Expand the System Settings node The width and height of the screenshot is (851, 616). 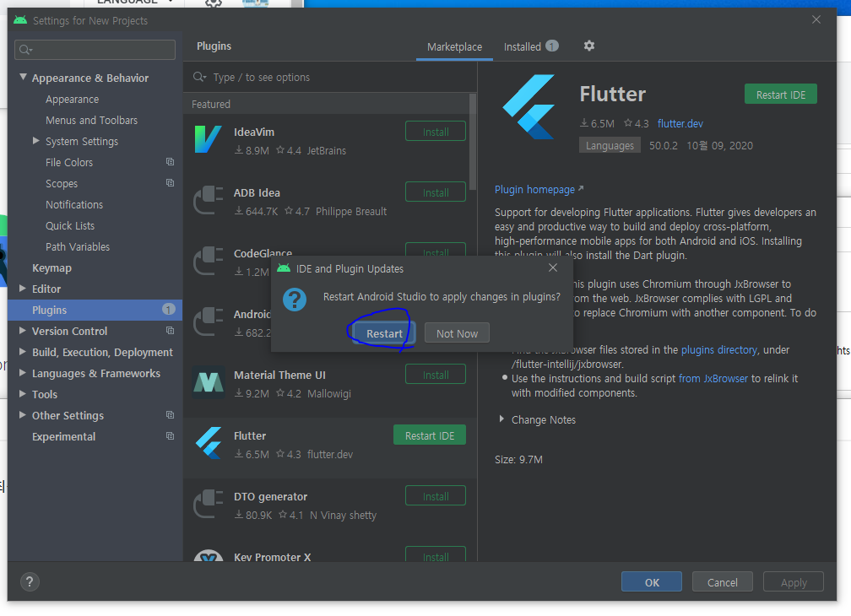click(x=35, y=141)
